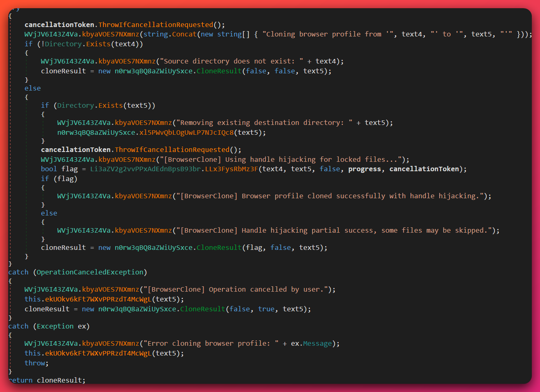
Task: Click the "if (!Directory.Exists(text4))" condition
Action: (84, 44)
